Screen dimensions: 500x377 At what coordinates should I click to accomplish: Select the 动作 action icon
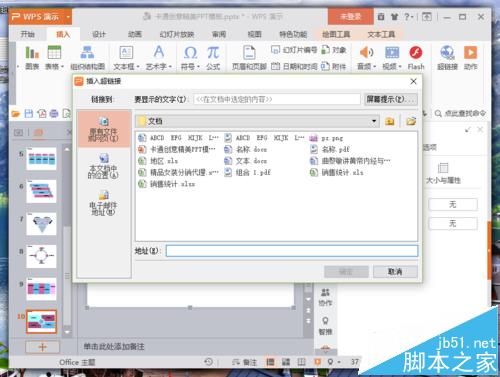[470, 52]
